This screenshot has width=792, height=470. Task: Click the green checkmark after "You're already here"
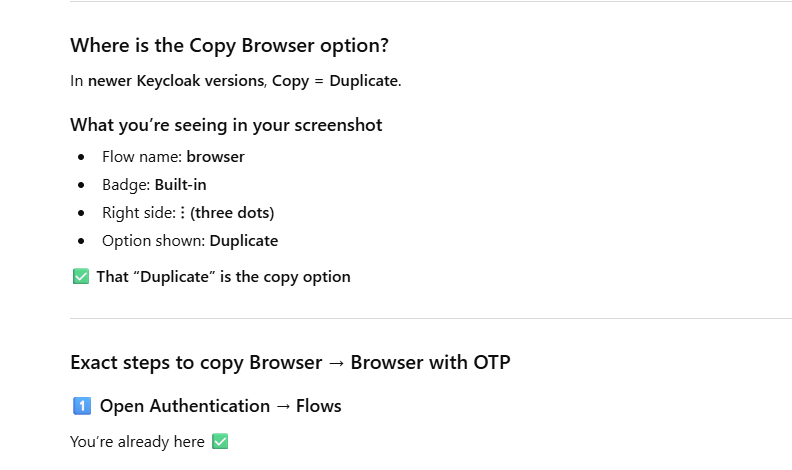tap(220, 442)
